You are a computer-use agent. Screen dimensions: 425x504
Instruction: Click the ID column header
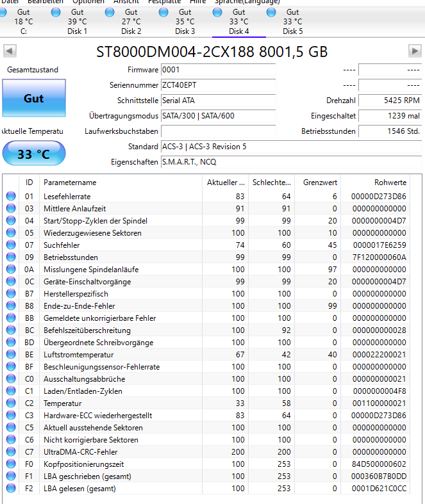[x=29, y=183]
